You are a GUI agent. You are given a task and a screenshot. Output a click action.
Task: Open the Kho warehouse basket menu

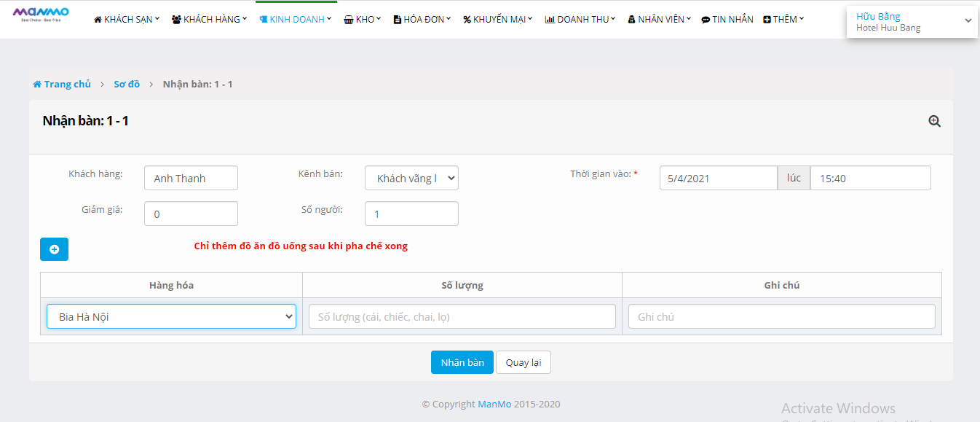click(362, 20)
